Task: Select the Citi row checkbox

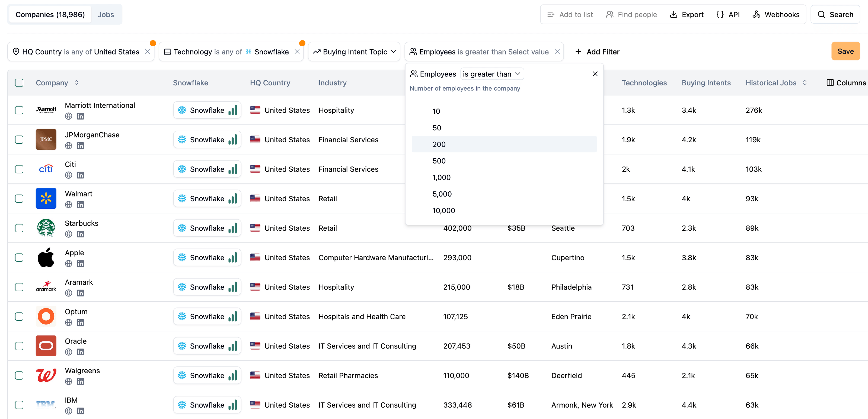Action: (x=19, y=169)
